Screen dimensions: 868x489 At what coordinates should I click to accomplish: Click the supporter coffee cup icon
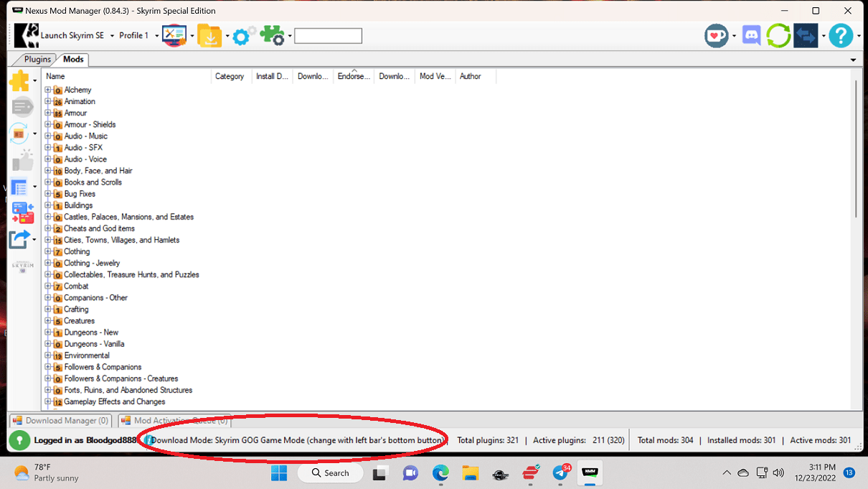[x=716, y=35]
